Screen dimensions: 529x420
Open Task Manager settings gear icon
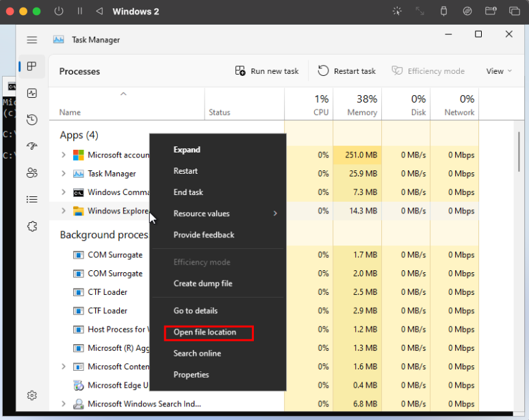[32, 395]
